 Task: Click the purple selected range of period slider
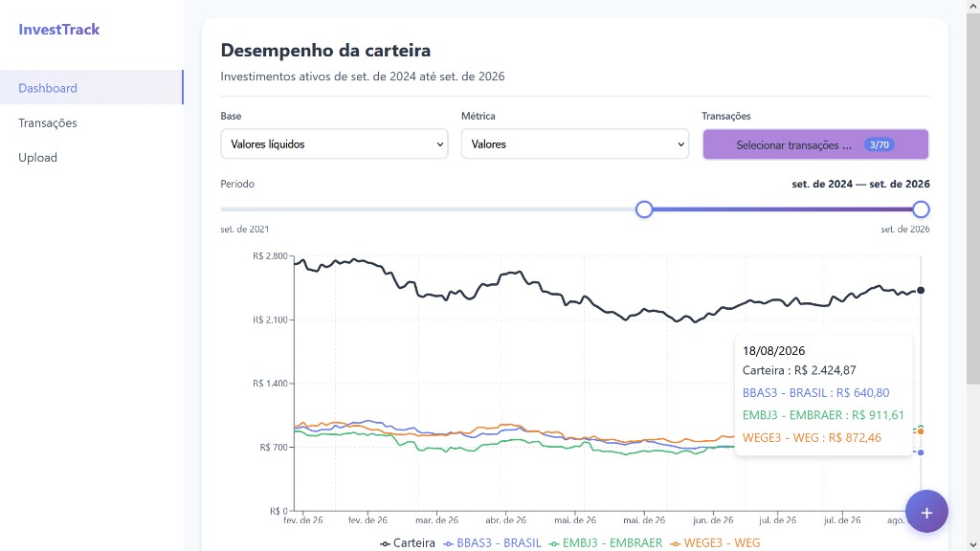coord(783,209)
